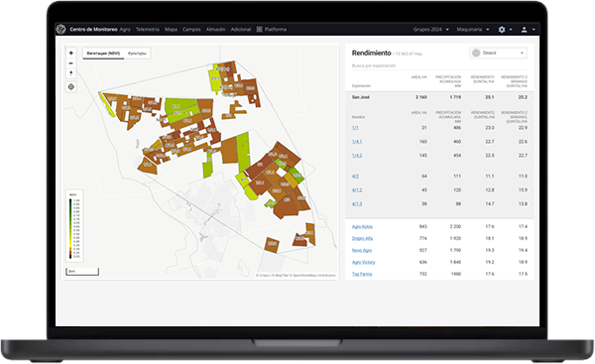Open field 4/2 link
595x364 pixels.
click(x=355, y=177)
